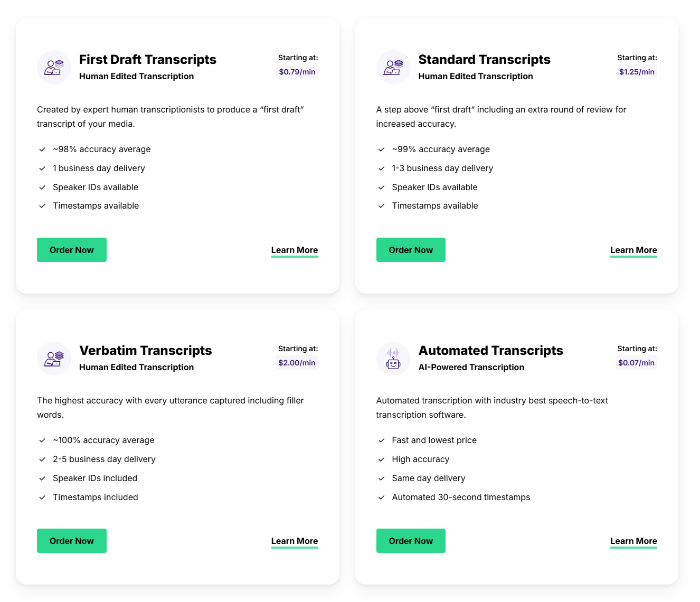Click the checkmark beside ~98% accuracy average
Viewport: 700px width, 602px height.
pyautogui.click(x=42, y=149)
